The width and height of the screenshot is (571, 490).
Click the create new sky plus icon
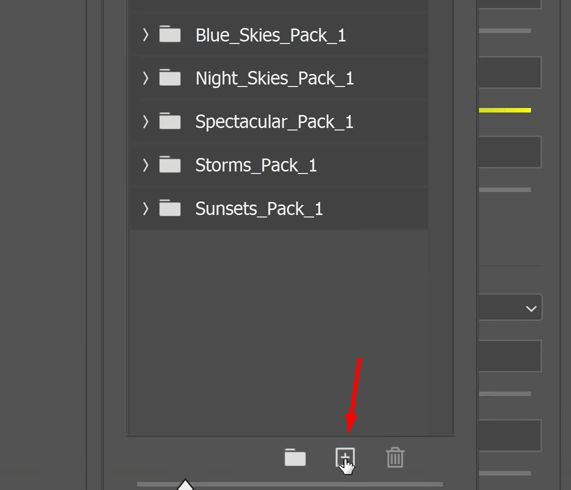[344, 458]
